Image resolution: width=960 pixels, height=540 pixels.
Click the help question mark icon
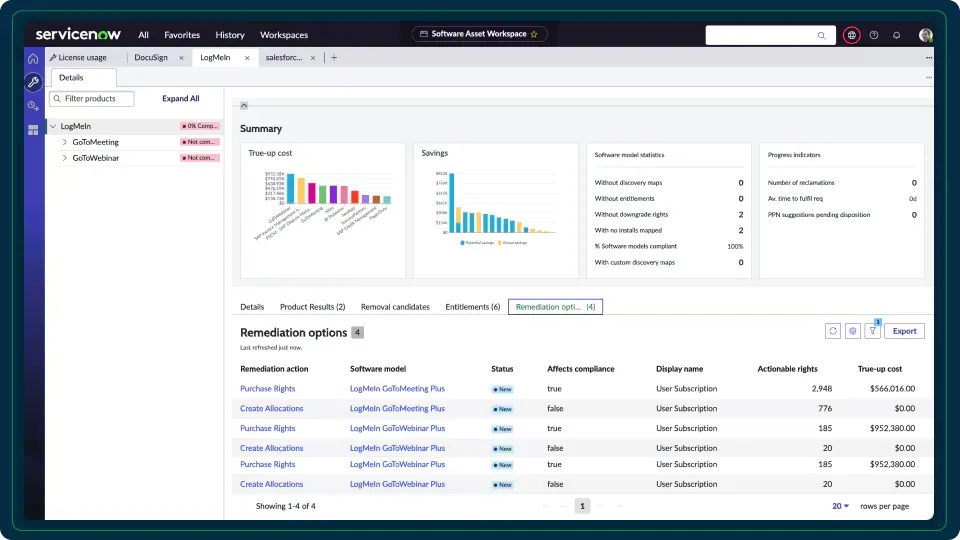coord(874,35)
